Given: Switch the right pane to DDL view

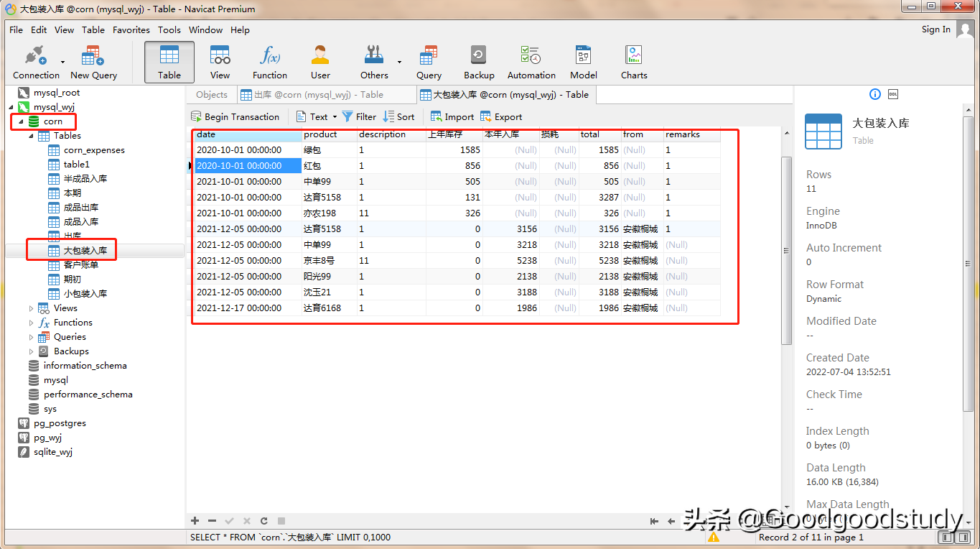Looking at the screenshot, I should click(x=892, y=94).
